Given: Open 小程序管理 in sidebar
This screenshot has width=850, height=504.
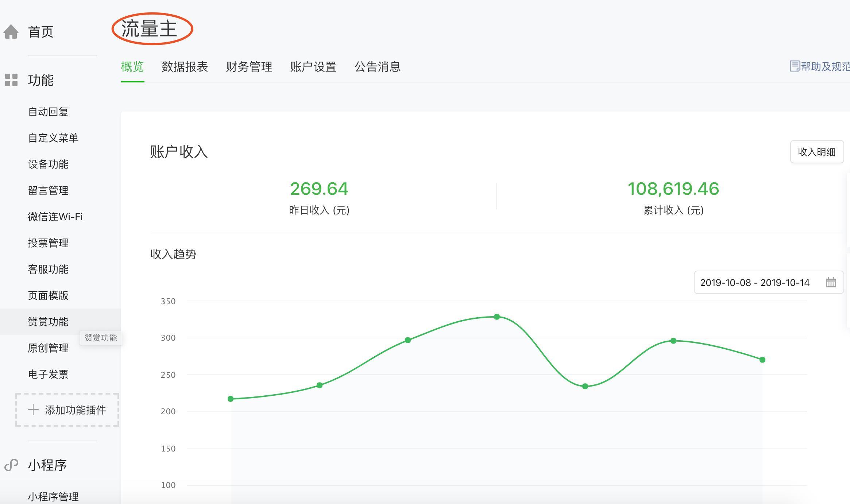Looking at the screenshot, I should pyautogui.click(x=53, y=497).
